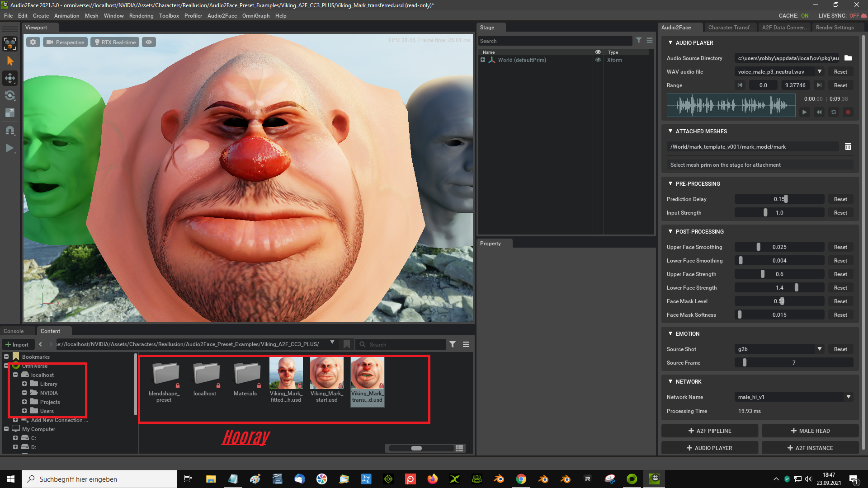Select the scale tool in left toolbar
Image resolution: width=868 pixels, height=488 pixels.
[10, 113]
